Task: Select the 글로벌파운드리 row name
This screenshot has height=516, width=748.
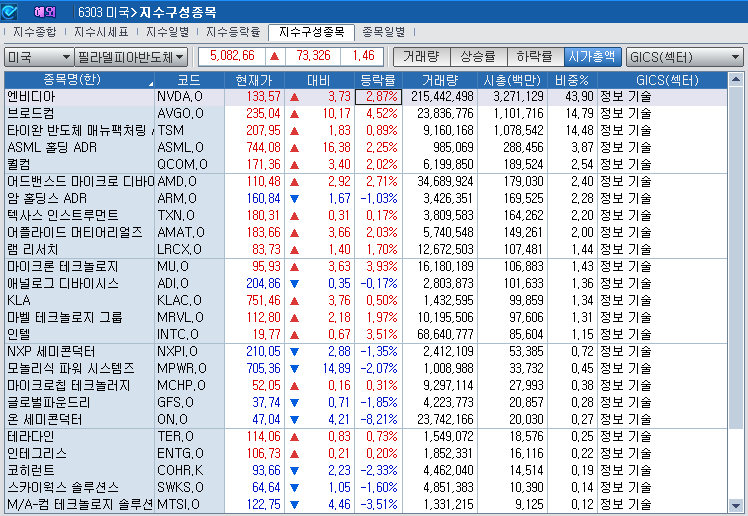Action: (x=49, y=402)
